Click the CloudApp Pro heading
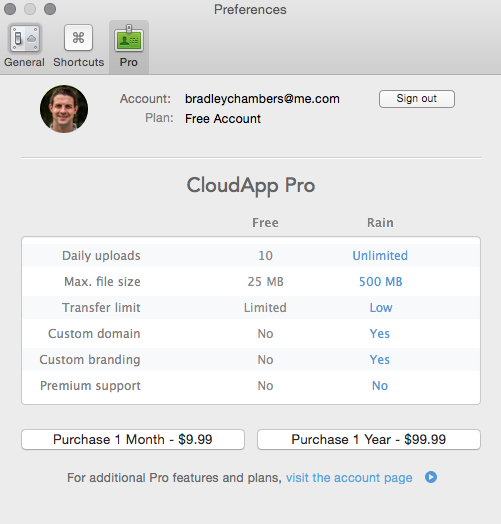Screen dimensions: 501x524 click(251, 185)
